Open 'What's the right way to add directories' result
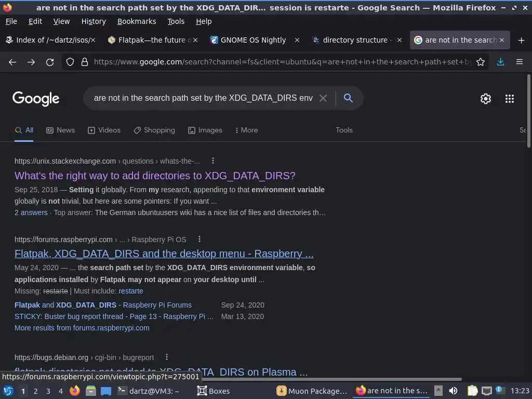532x399 pixels. click(155, 176)
